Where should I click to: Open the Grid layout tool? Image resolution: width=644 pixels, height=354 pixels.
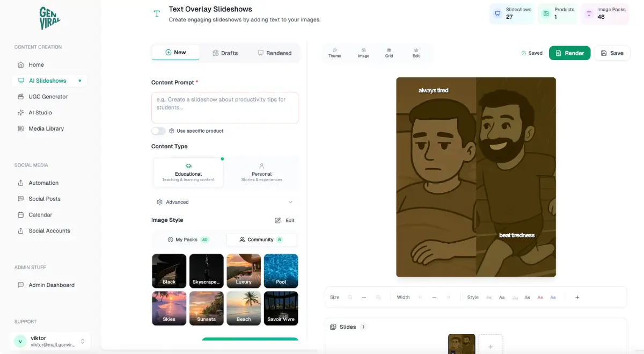pos(389,53)
